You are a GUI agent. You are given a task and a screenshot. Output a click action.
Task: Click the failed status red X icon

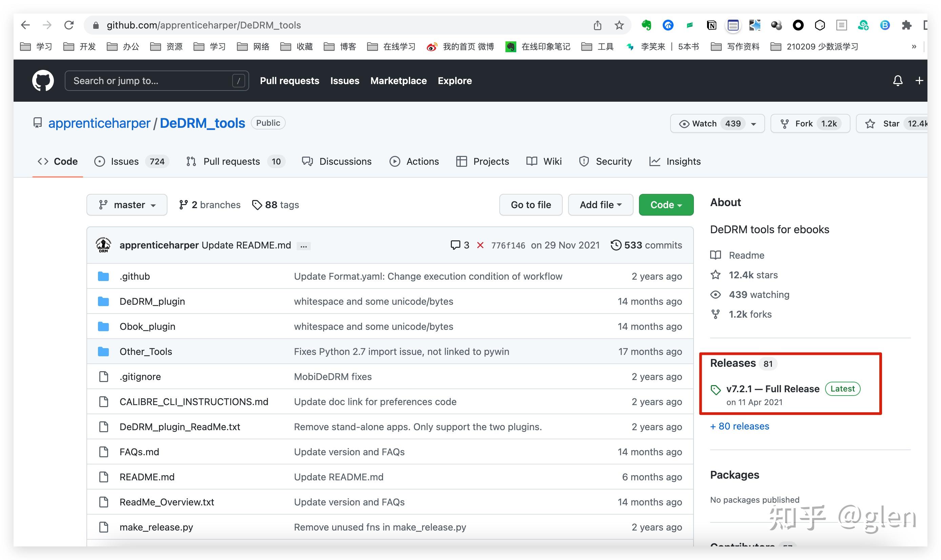tap(480, 245)
